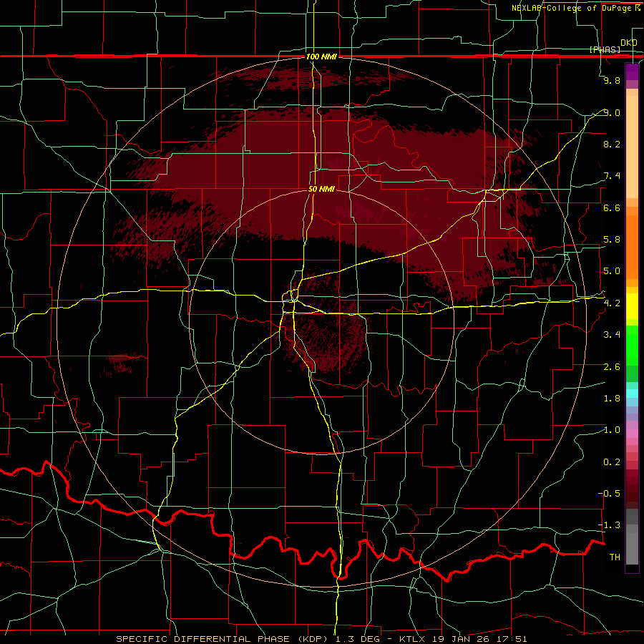Pick the bright green band on the color bar

tap(632, 346)
